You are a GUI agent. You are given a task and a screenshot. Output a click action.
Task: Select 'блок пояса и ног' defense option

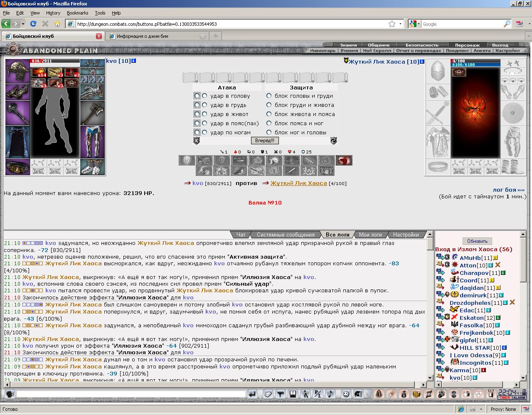tap(269, 123)
